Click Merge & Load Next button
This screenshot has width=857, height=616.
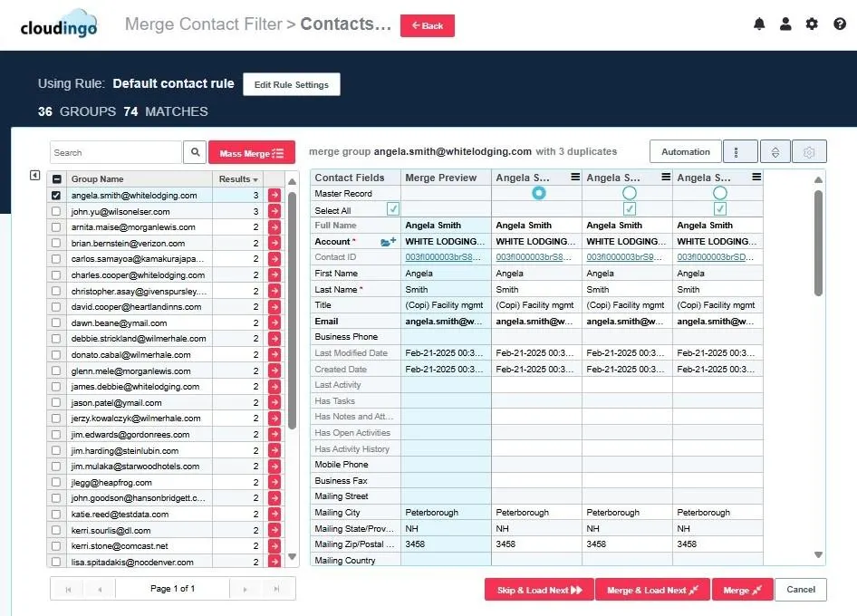click(651, 590)
